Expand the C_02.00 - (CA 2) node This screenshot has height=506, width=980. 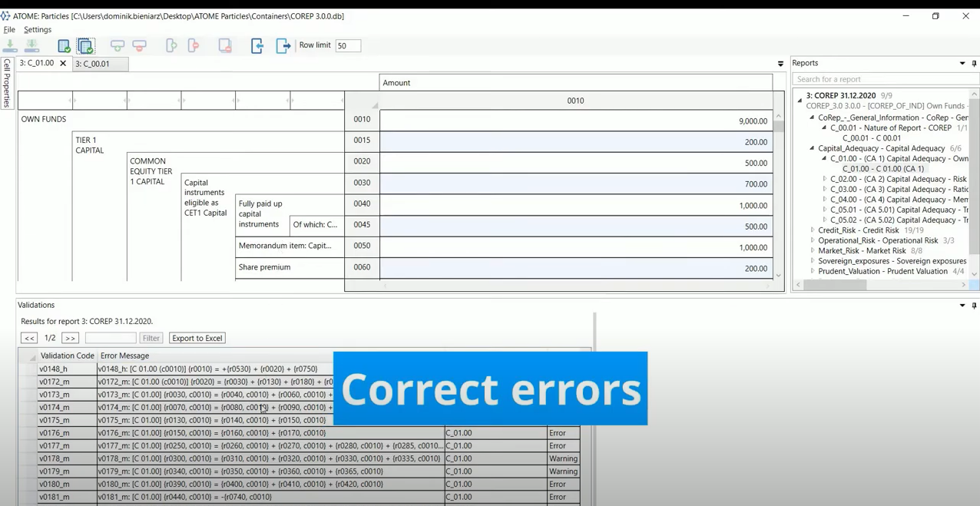point(825,179)
